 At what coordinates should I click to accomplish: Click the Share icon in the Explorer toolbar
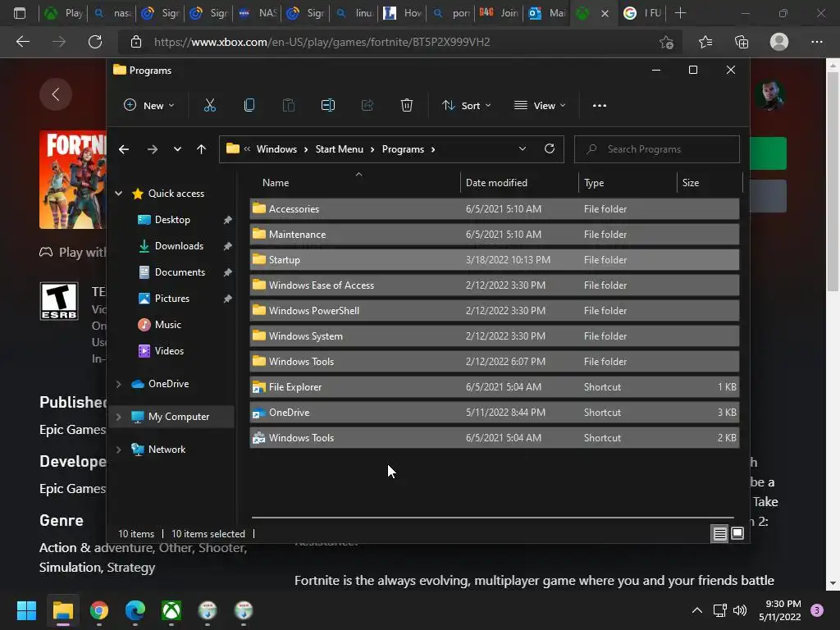(367, 106)
